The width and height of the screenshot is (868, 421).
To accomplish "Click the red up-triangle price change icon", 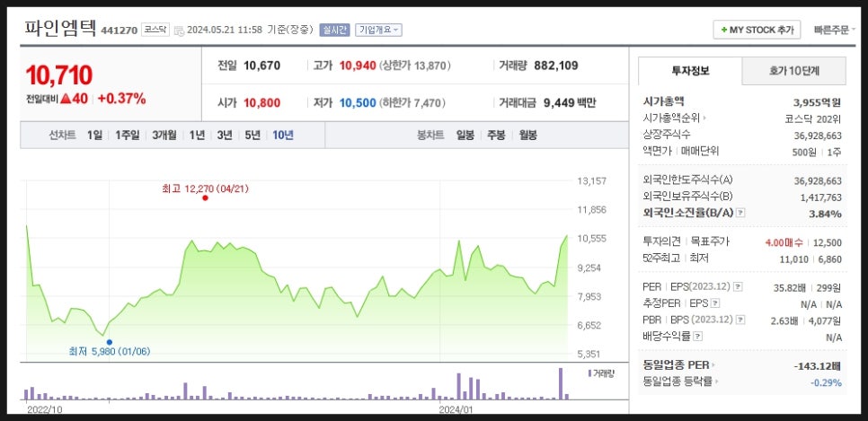I will click(66, 99).
